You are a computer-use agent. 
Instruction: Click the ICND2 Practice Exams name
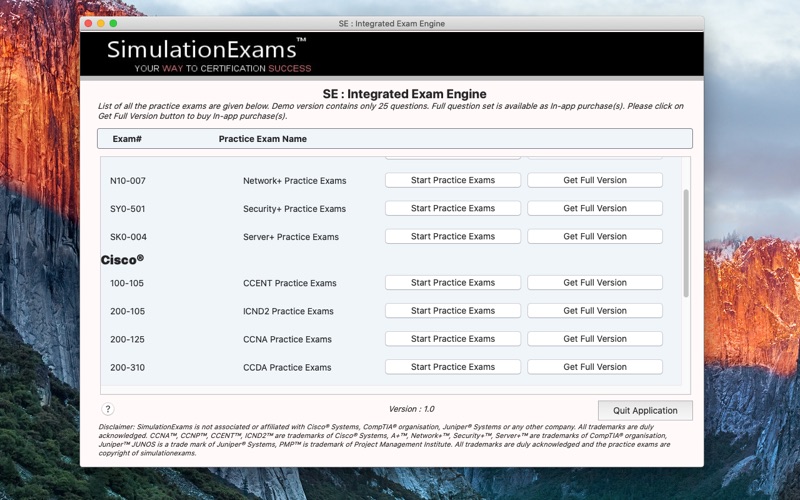click(288, 311)
